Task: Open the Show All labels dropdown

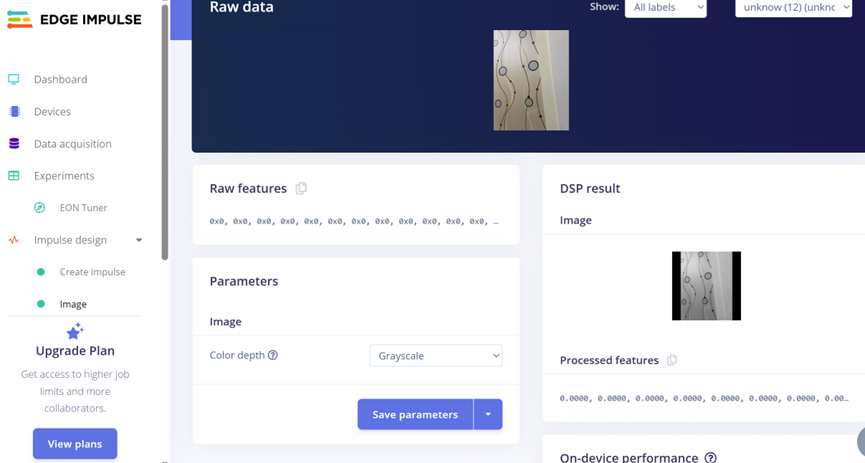Action: [x=665, y=8]
